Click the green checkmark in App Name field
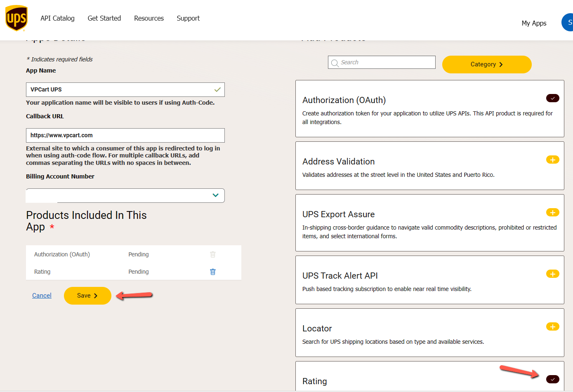The image size is (573, 392). pyautogui.click(x=217, y=89)
